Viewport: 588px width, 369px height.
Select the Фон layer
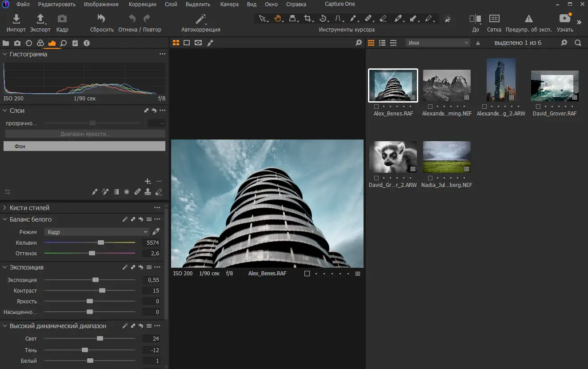pos(84,146)
